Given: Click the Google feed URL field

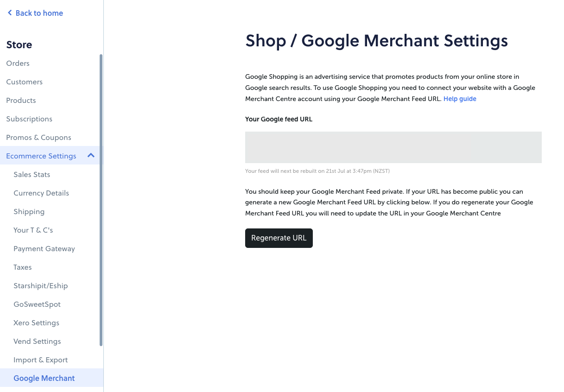Looking at the screenshot, I should point(393,147).
